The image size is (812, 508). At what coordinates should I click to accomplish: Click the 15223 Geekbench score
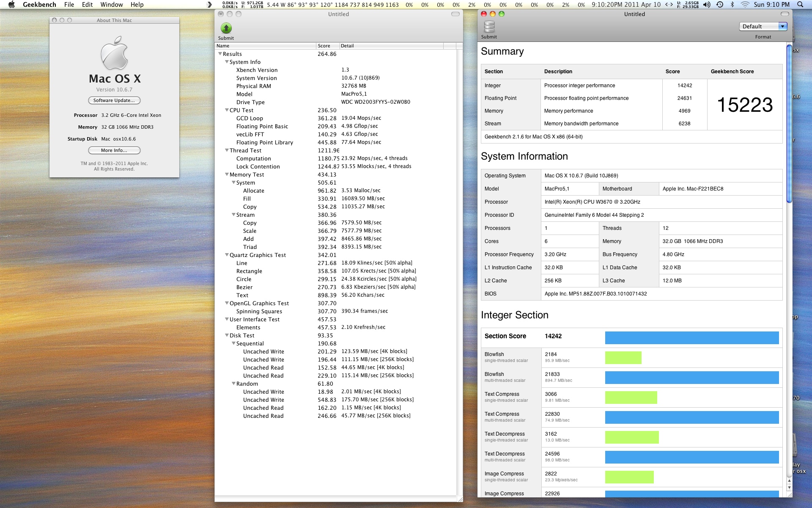pyautogui.click(x=745, y=105)
